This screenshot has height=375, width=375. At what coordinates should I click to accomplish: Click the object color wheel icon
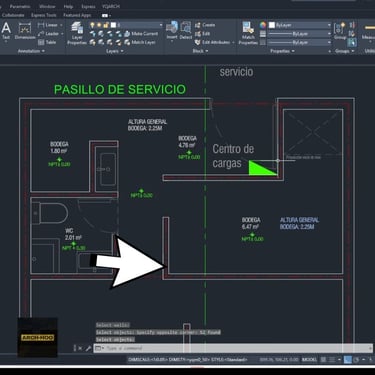pyautogui.click(x=263, y=25)
